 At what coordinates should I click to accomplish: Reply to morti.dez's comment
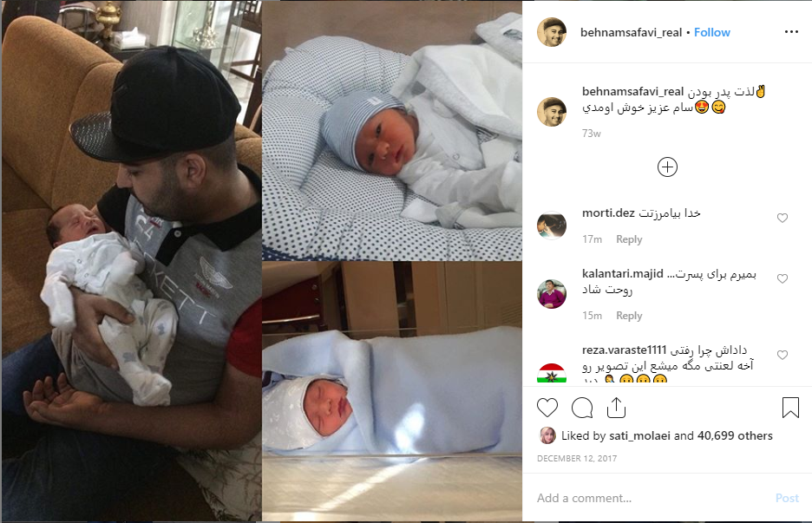click(x=629, y=239)
